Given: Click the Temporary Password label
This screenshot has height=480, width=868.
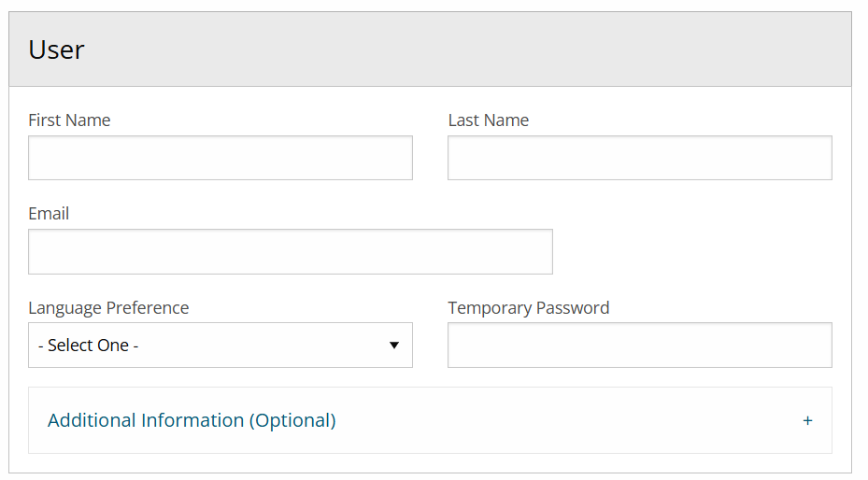Looking at the screenshot, I should click(528, 308).
